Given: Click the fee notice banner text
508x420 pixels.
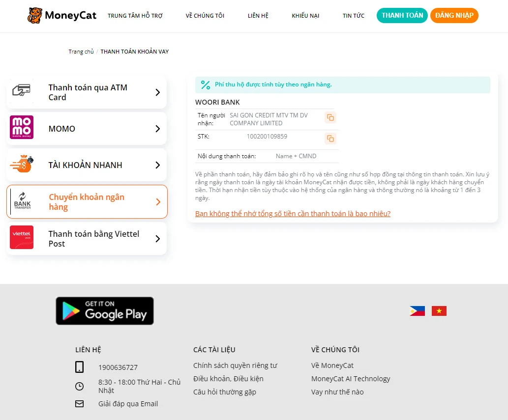Looking at the screenshot, I should click(273, 84).
